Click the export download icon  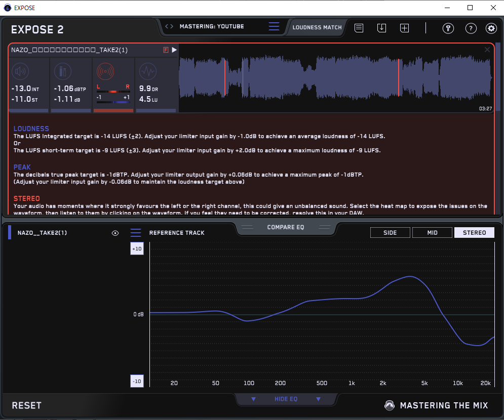click(x=381, y=28)
